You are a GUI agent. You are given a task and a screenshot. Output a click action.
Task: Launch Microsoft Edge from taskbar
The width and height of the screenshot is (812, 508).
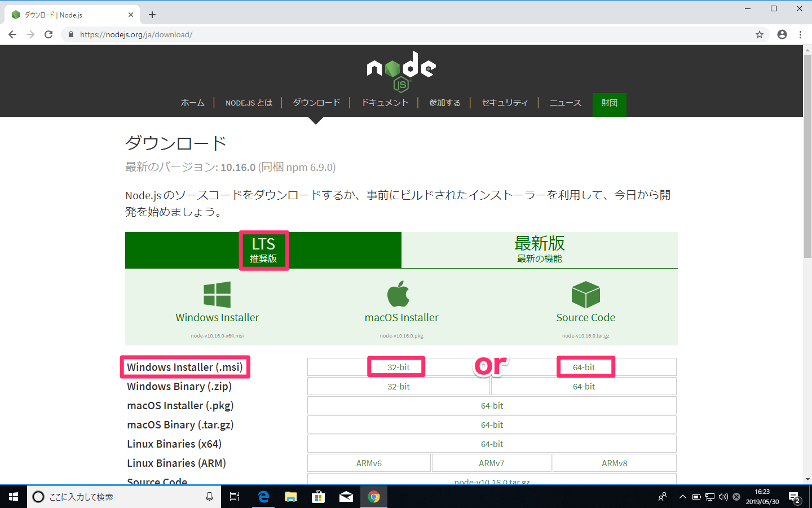point(263,497)
